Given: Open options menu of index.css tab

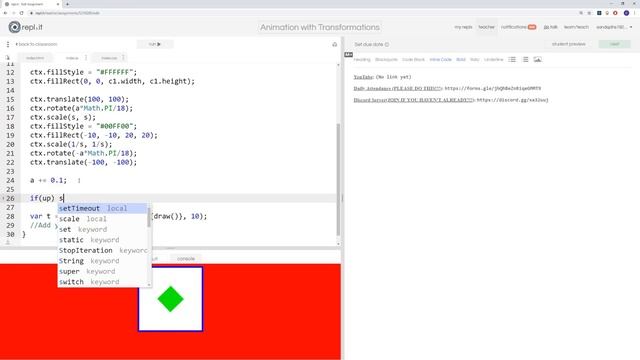Looking at the screenshot, I should click(123, 58).
